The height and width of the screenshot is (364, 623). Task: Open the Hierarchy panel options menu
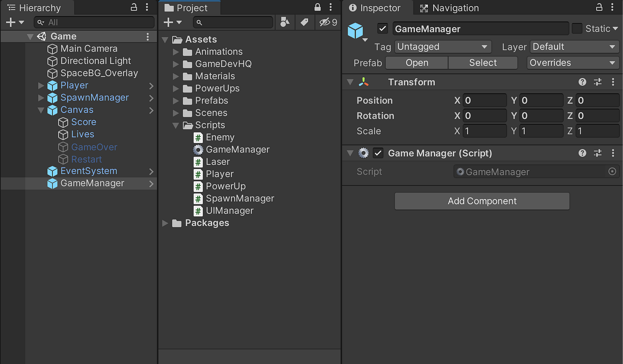147,8
